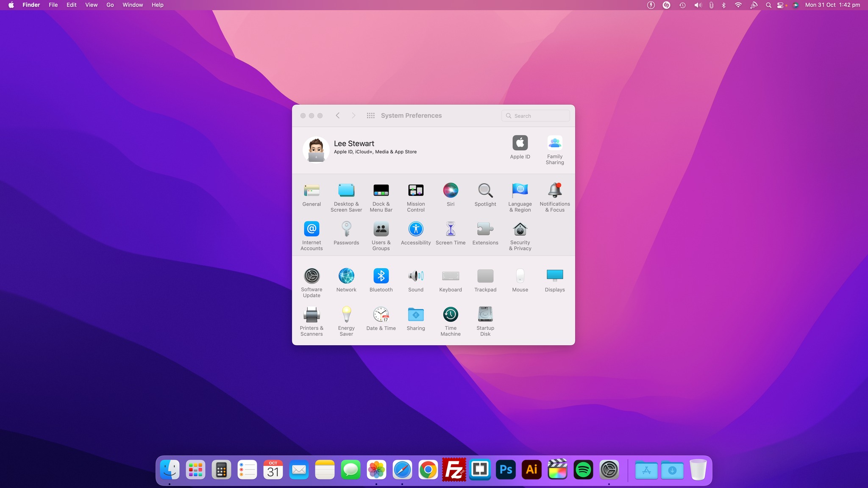The image size is (868, 488).
Task: Open the Trackpad preferences pane
Action: coord(485,280)
